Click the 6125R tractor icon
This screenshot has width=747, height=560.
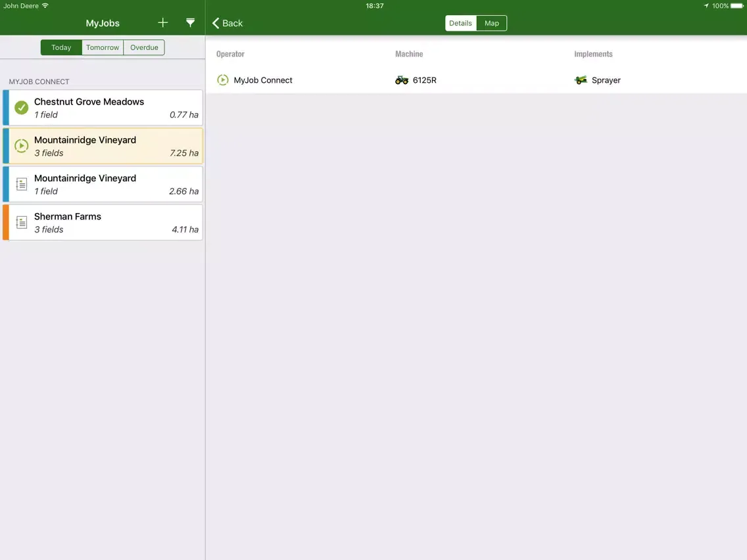(x=402, y=80)
